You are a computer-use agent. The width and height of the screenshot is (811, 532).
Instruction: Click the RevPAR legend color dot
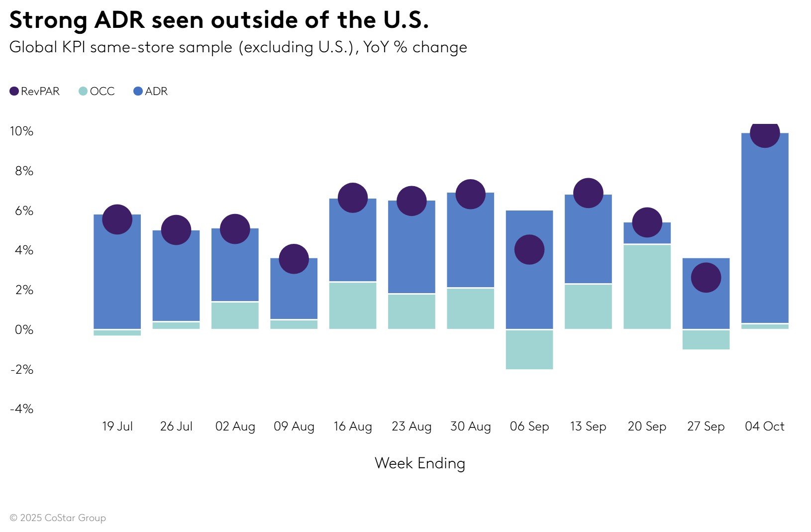click(14, 92)
